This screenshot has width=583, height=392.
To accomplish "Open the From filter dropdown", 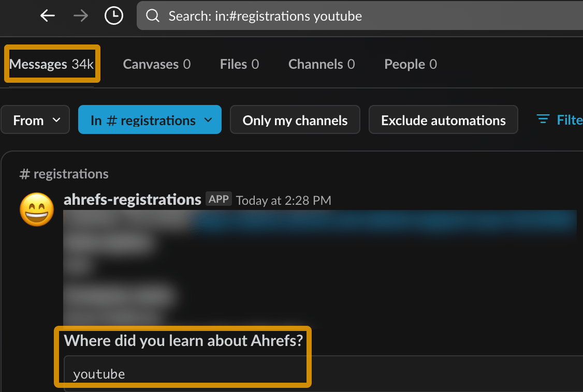I will pos(35,119).
